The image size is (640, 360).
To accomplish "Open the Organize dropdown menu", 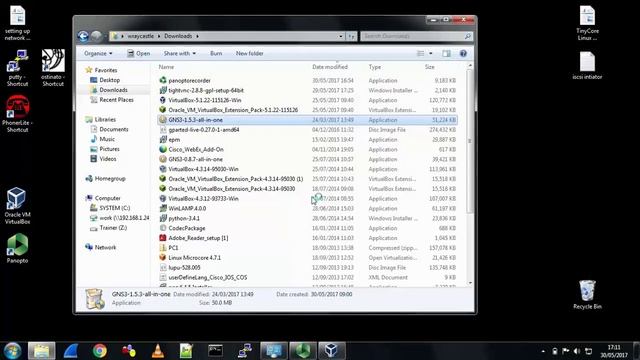I will (x=98, y=53).
